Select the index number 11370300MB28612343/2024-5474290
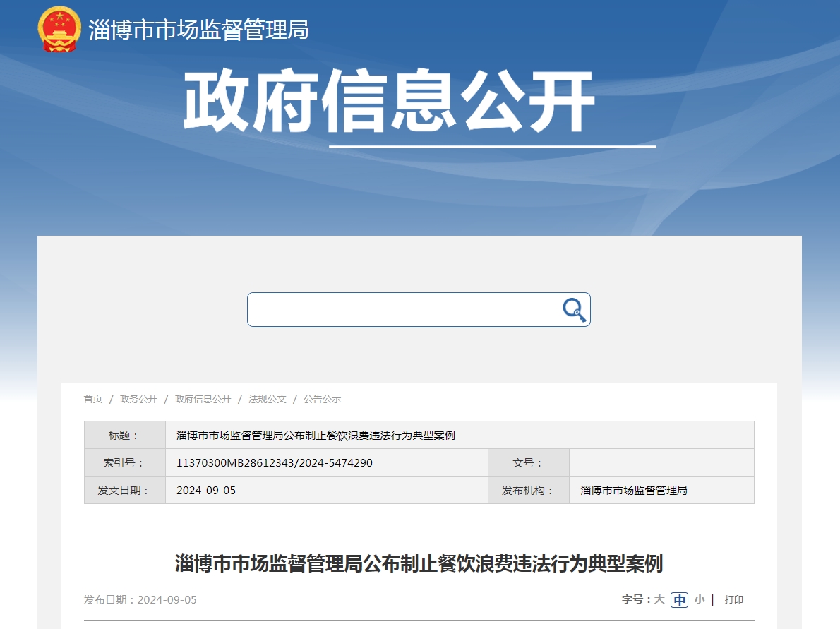The image size is (840, 629). [275, 463]
